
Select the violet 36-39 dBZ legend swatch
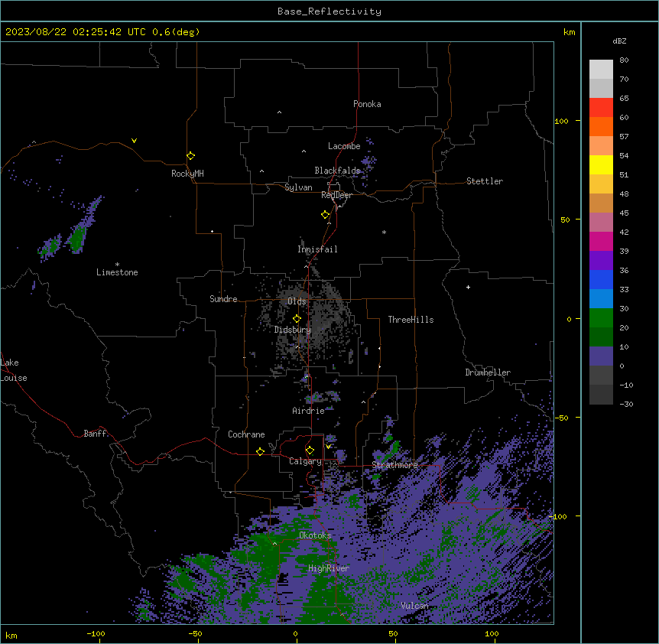click(x=601, y=261)
